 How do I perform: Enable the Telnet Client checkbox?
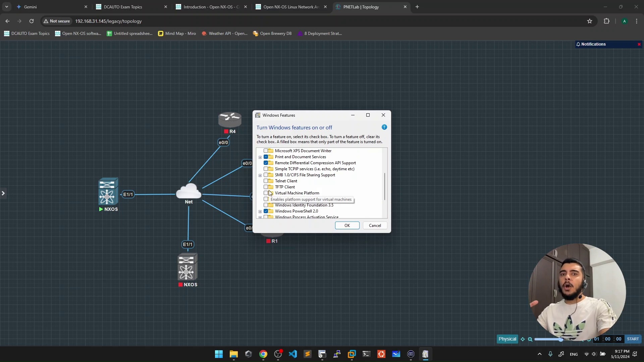[266, 181]
